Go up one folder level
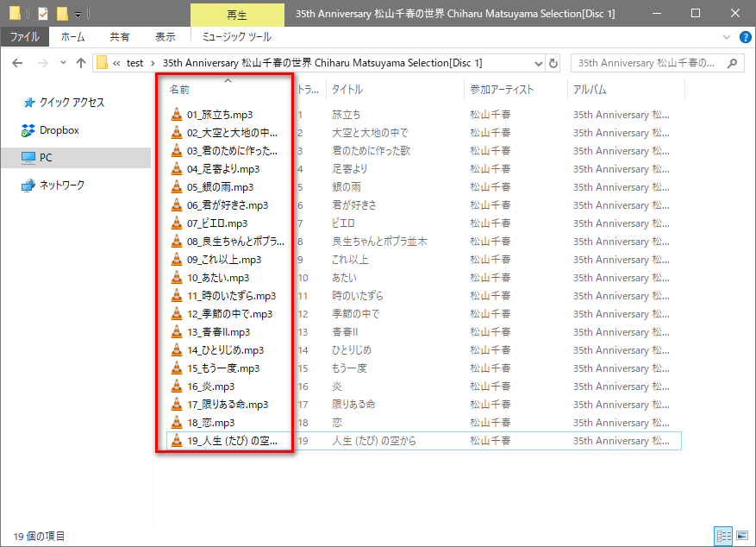The image size is (756, 547). click(x=81, y=63)
